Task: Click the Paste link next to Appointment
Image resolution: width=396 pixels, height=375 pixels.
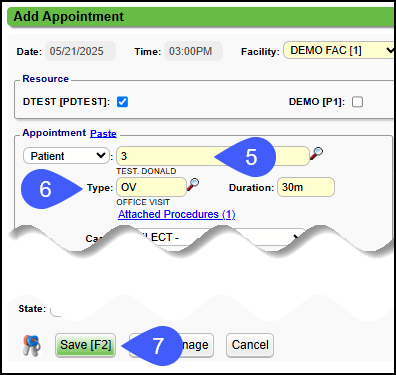Action: click(x=103, y=133)
